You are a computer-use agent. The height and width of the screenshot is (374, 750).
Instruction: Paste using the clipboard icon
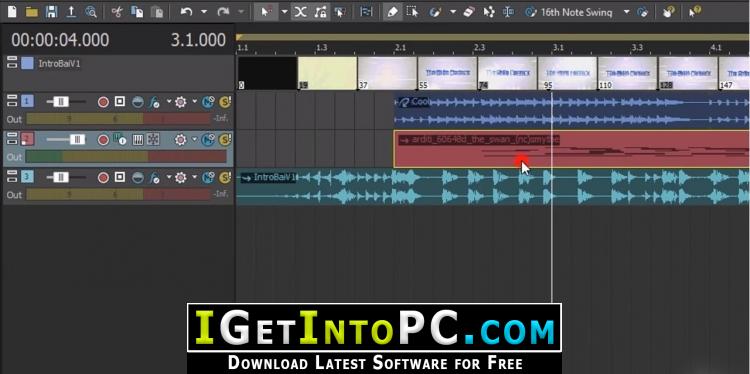coord(156,12)
